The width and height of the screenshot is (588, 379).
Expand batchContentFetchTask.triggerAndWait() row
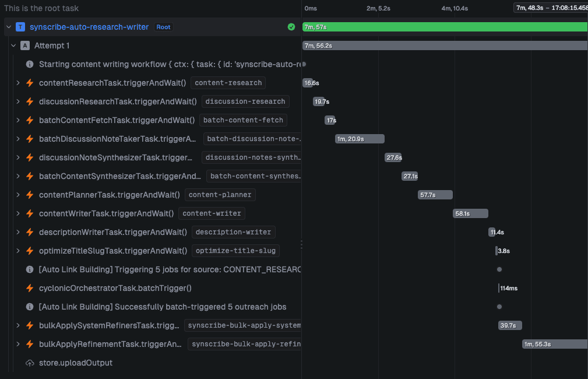tap(18, 120)
